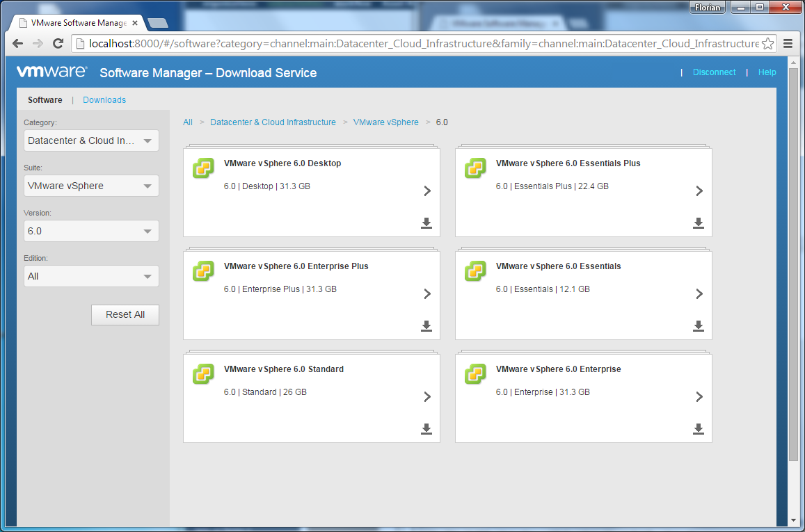The width and height of the screenshot is (805, 532).
Task: Open details arrow for vSphere 6.0 Standard
Action: pos(427,396)
